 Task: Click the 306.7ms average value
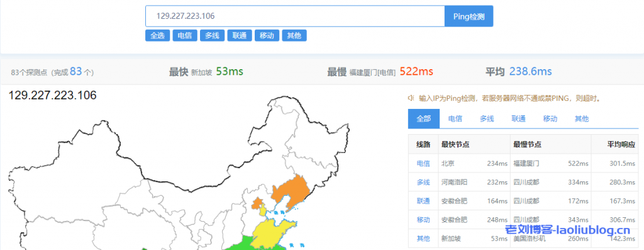coord(623,220)
